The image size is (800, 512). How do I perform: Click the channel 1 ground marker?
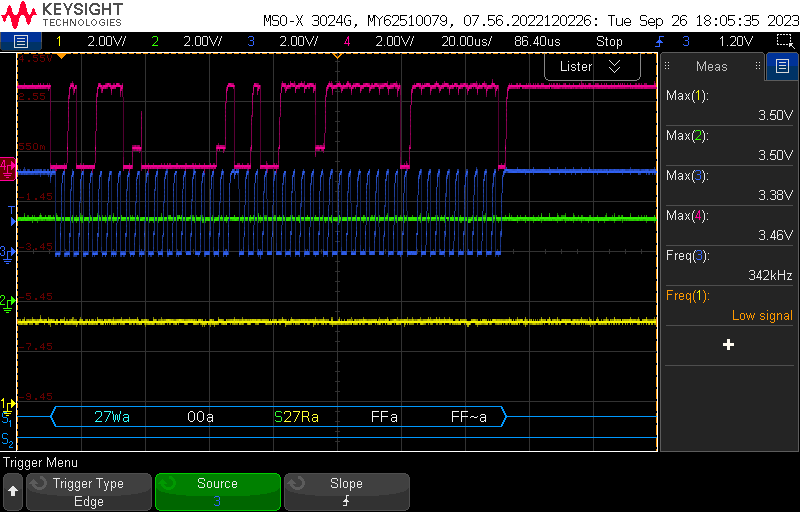(7, 405)
